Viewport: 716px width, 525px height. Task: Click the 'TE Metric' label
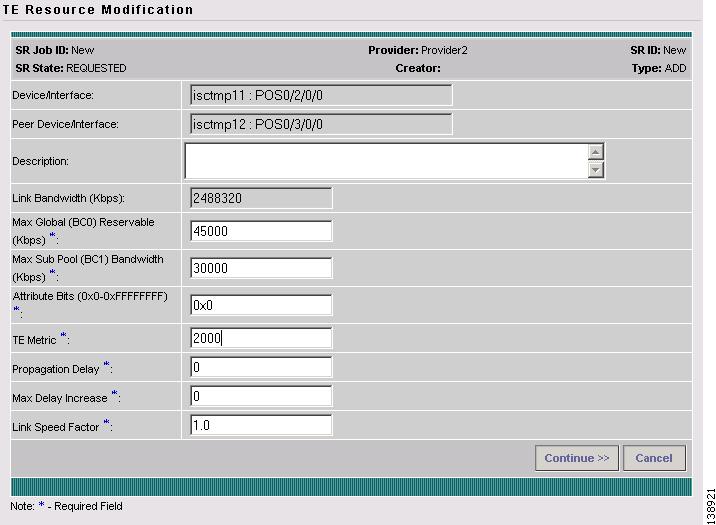(34, 340)
